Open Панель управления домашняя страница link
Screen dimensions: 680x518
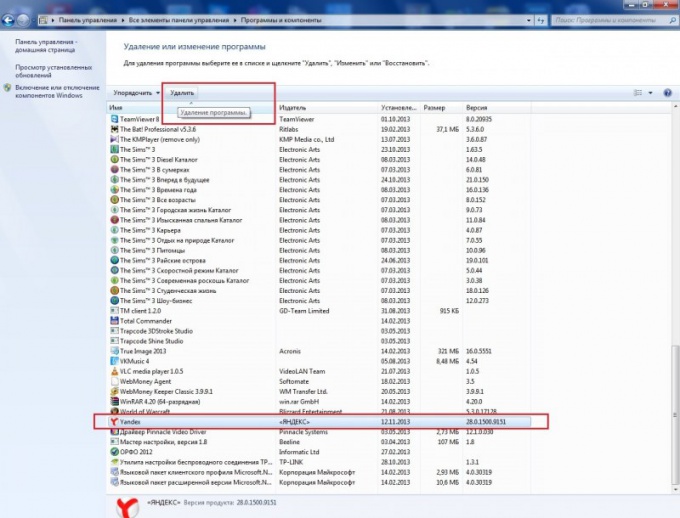click(x=46, y=46)
